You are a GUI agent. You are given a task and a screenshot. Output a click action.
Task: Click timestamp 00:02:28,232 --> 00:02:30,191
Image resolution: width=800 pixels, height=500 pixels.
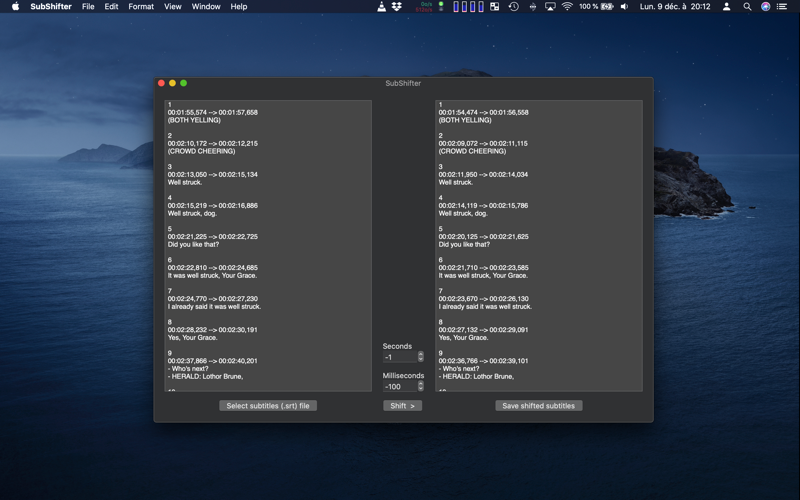tap(213, 330)
